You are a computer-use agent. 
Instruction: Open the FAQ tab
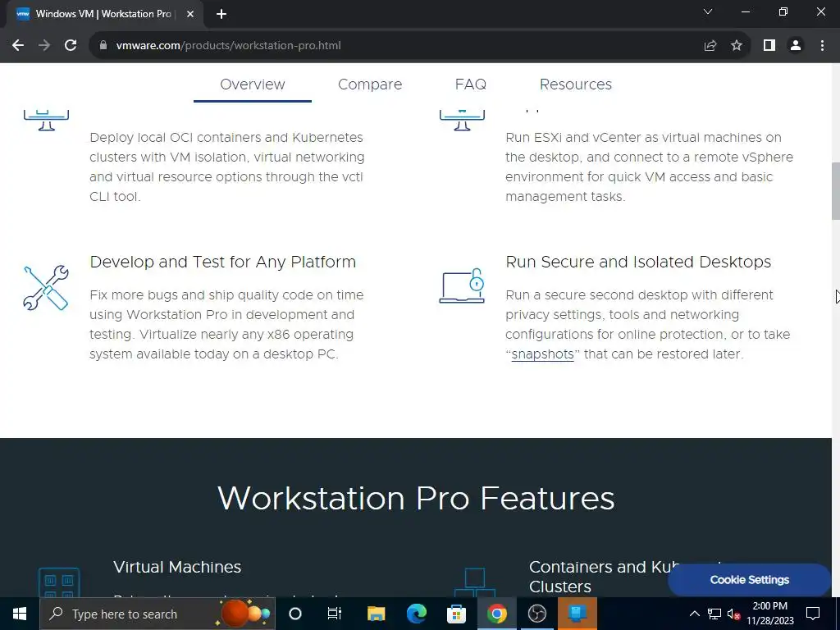(x=470, y=84)
